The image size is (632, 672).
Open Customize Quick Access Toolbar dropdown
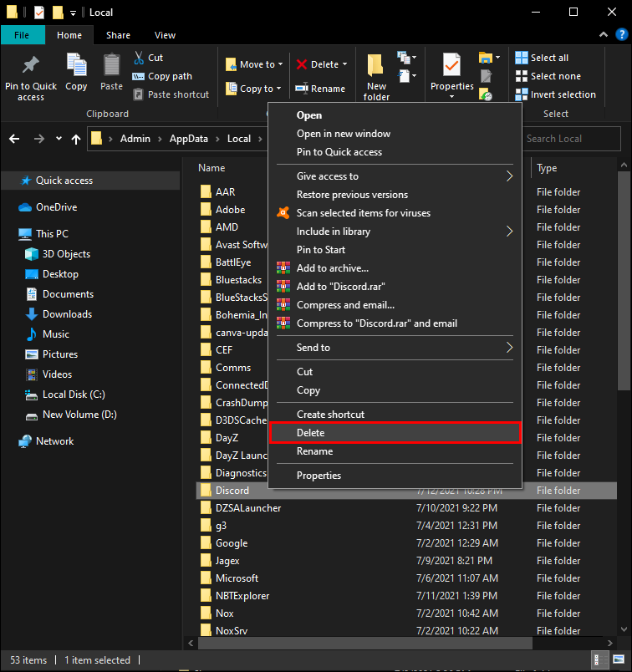pyautogui.click(x=73, y=13)
